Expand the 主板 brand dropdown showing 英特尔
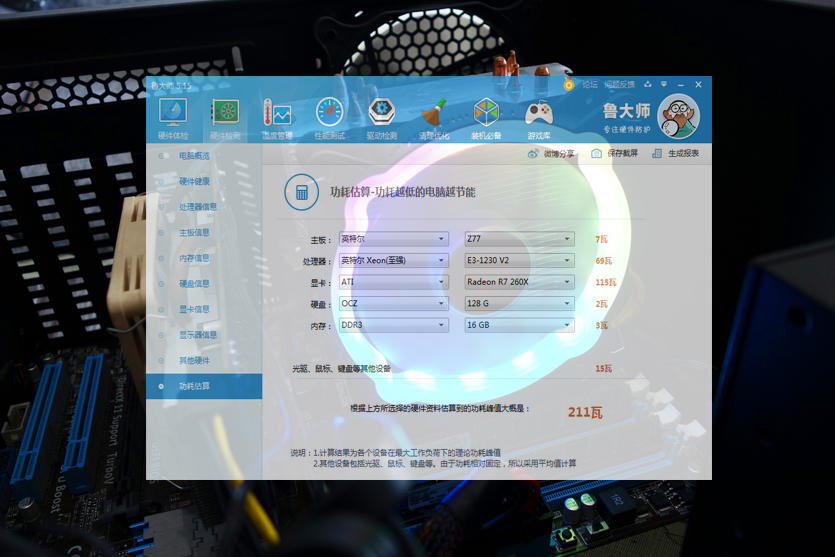This screenshot has height=557, width=835. 394,239
